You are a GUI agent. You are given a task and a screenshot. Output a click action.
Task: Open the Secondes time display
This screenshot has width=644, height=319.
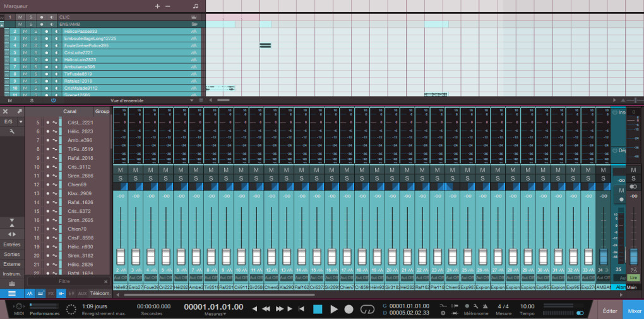153,309
